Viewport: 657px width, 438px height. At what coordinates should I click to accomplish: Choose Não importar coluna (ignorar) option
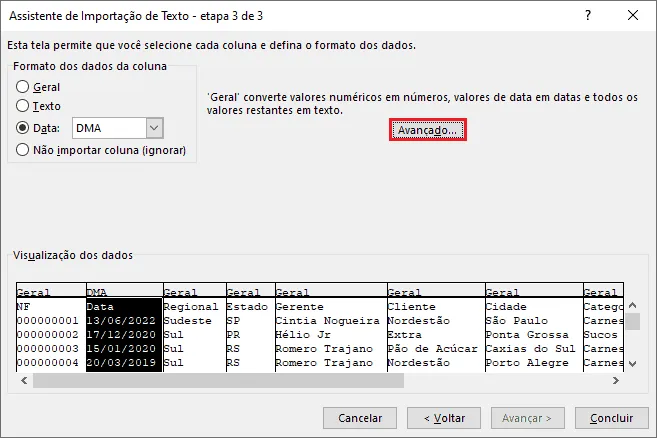(22, 150)
